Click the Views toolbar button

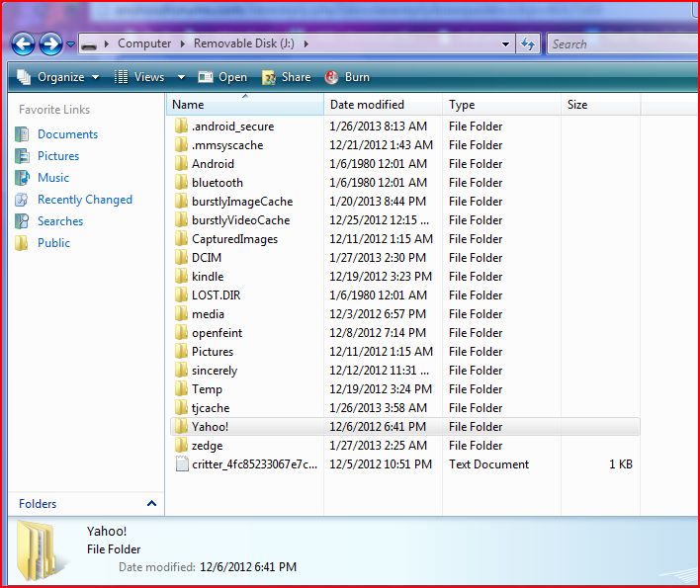(x=139, y=77)
